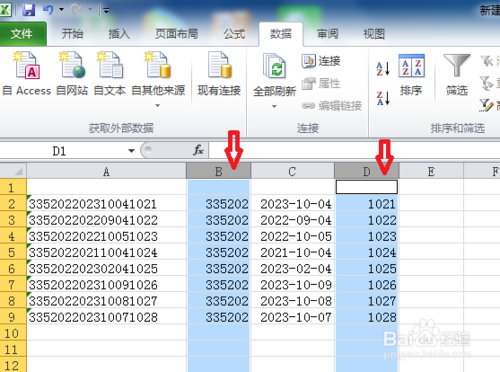500x372 pixels.
Task: Select row 5 header
Action: pos(13,252)
